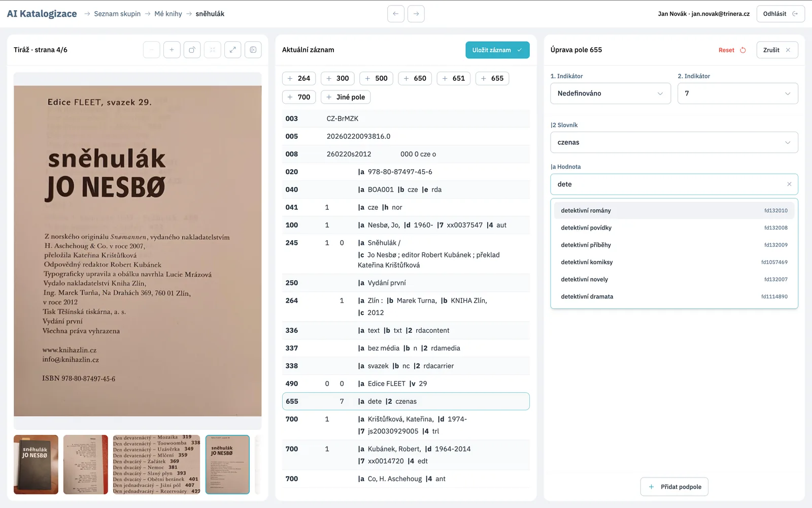The image size is (812, 508).
Task: Open the book cover thumbnail
Action: (x=36, y=464)
